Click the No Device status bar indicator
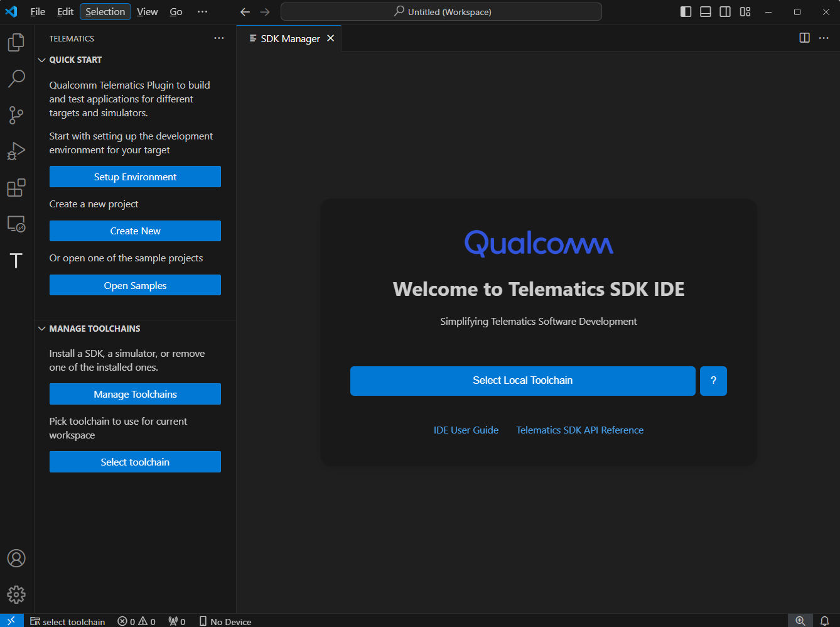Viewport: 840px width, 627px height. (x=225, y=621)
